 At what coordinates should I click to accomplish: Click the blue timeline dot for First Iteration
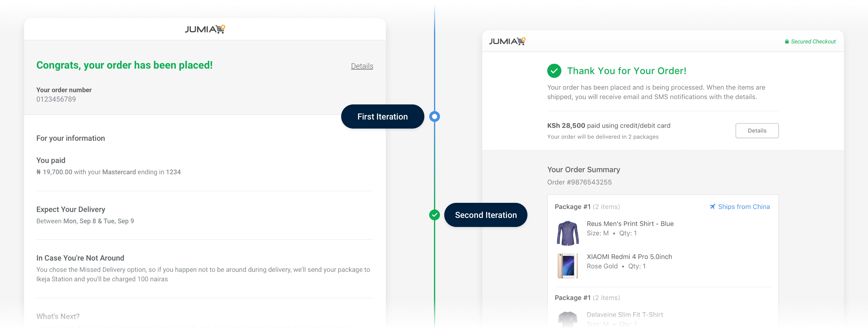click(x=434, y=117)
